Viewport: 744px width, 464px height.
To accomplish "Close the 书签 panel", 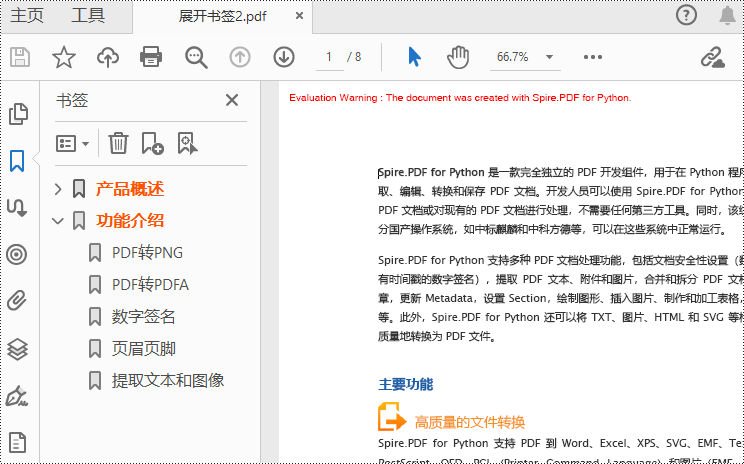I will [232, 100].
